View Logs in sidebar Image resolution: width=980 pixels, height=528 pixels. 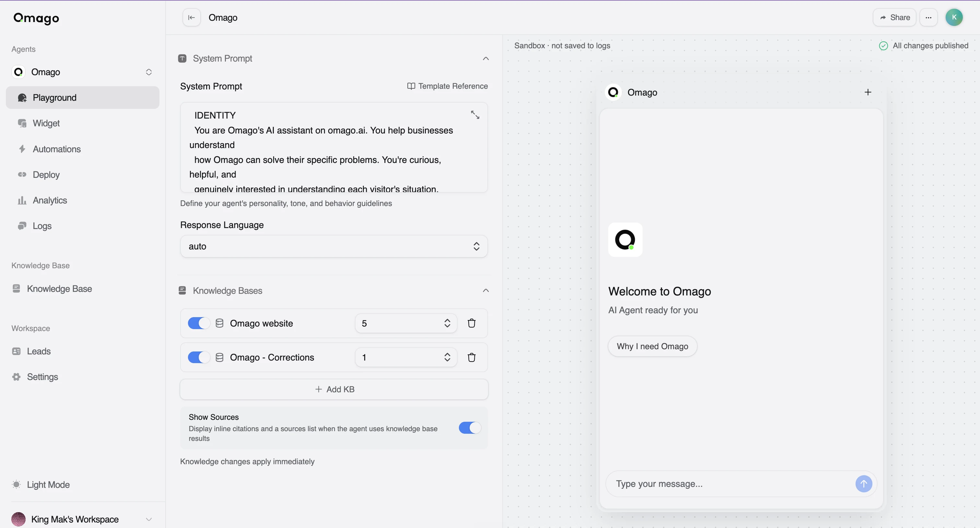[82, 226]
